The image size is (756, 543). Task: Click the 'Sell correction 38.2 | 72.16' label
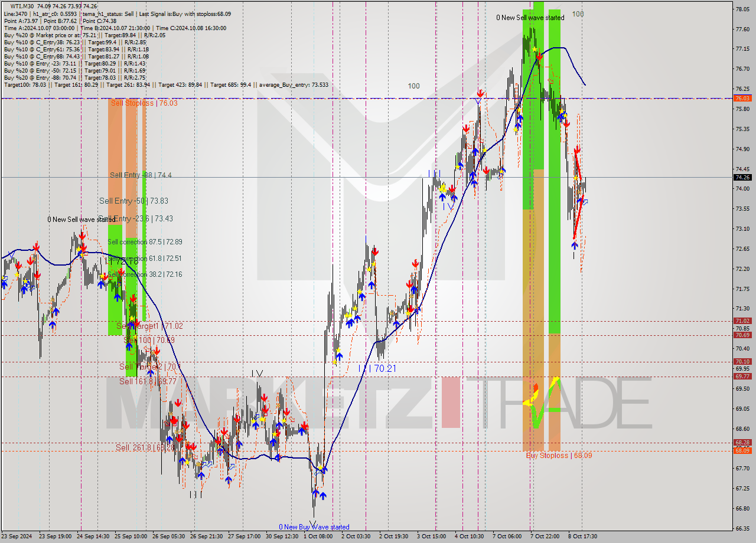coord(145,274)
